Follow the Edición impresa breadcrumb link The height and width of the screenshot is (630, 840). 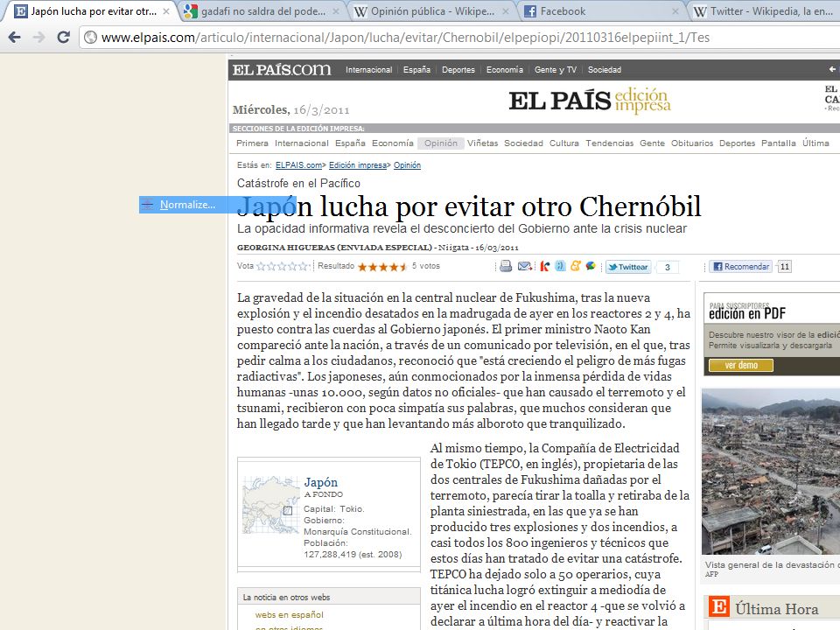[358, 165]
